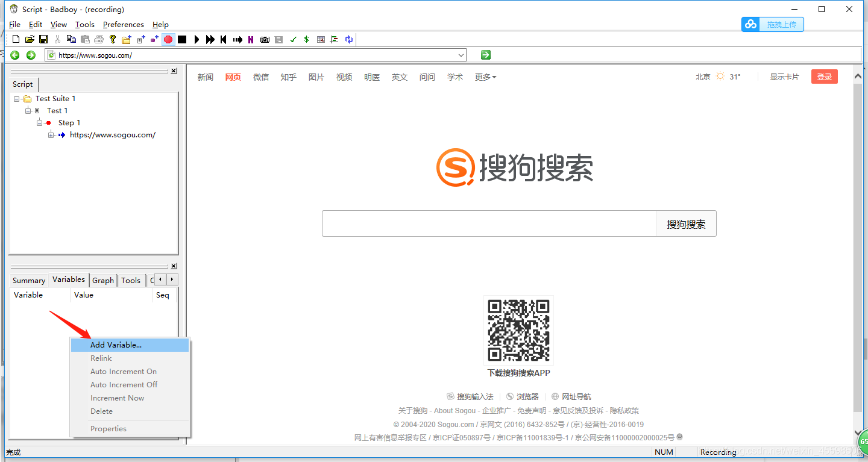Image resolution: width=868 pixels, height=462 pixels.
Task: Open the URL address dropdown arrow
Action: 461,55
